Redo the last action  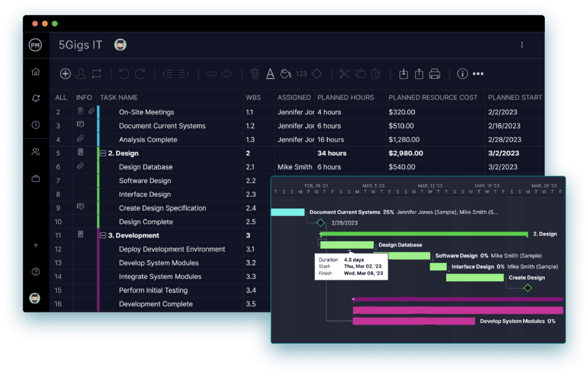click(x=140, y=74)
